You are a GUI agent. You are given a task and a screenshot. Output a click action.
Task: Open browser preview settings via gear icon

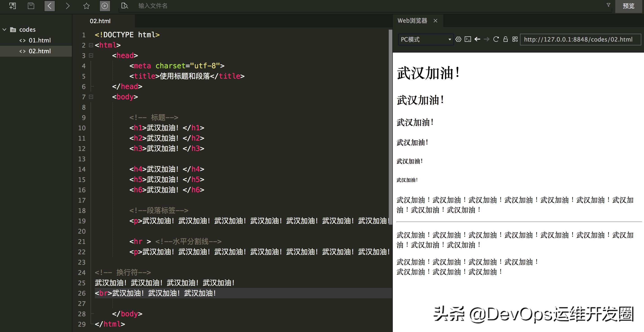[x=458, y=40]
